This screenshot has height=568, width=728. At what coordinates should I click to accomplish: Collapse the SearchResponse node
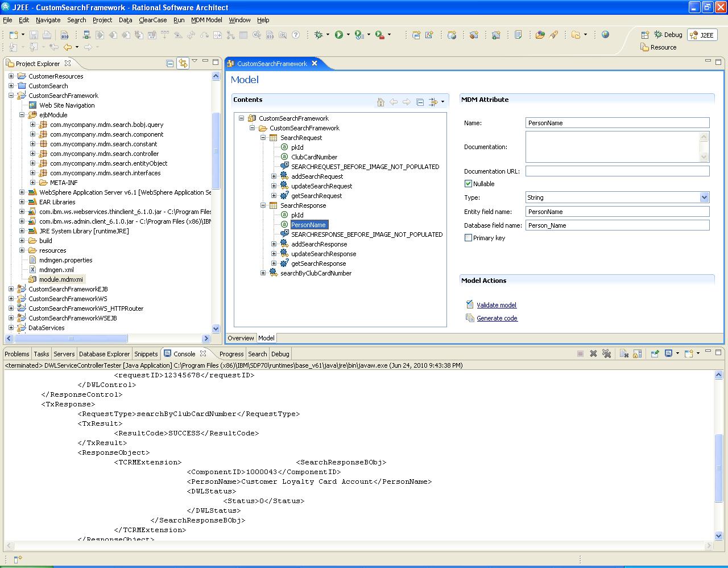(263, 205)
